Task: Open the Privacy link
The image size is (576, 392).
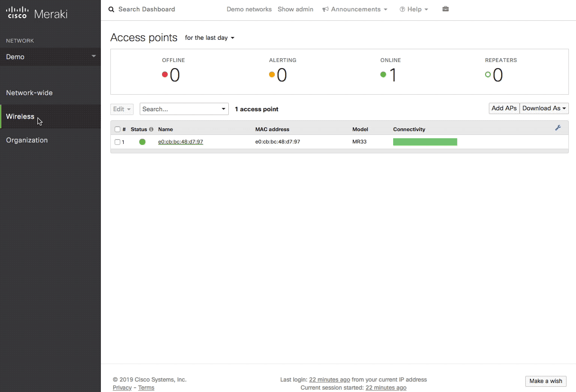Action: point(122,388)
